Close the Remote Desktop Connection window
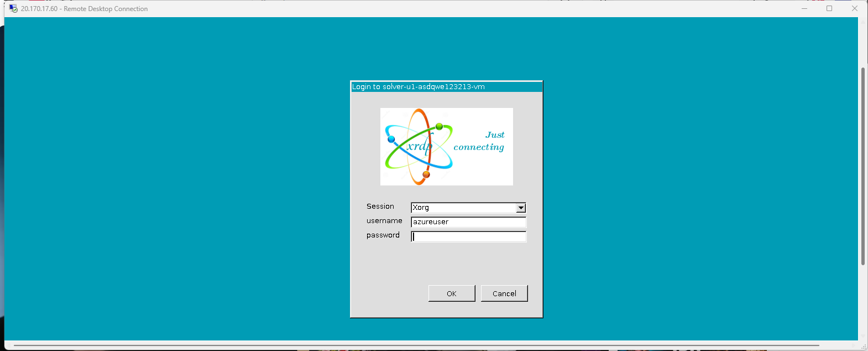 coord(855,8)
